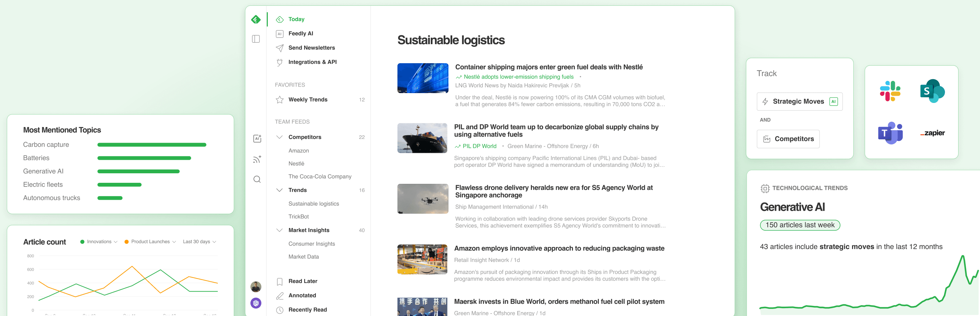Click the Strategic Moves lightning icon
The height and width of the screenshot is (316, 980).
(765, 102)
